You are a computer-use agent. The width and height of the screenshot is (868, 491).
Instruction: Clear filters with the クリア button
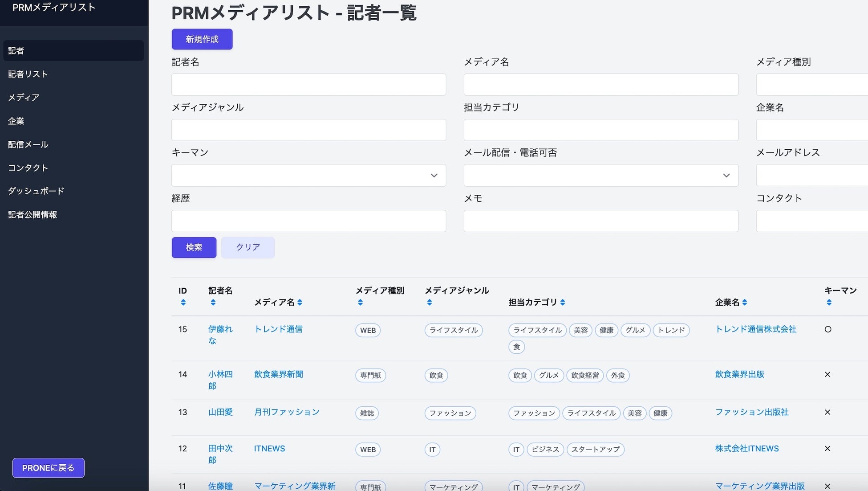[247, 247]
